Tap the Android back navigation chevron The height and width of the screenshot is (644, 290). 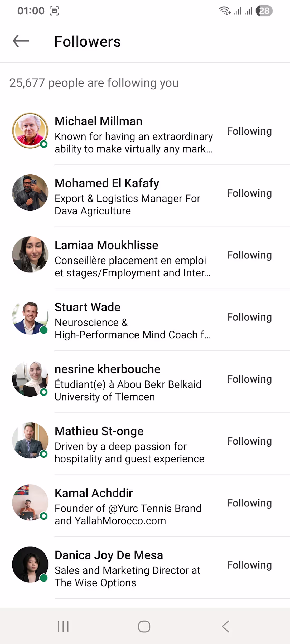pyautogui.click(x=226, y=626)
